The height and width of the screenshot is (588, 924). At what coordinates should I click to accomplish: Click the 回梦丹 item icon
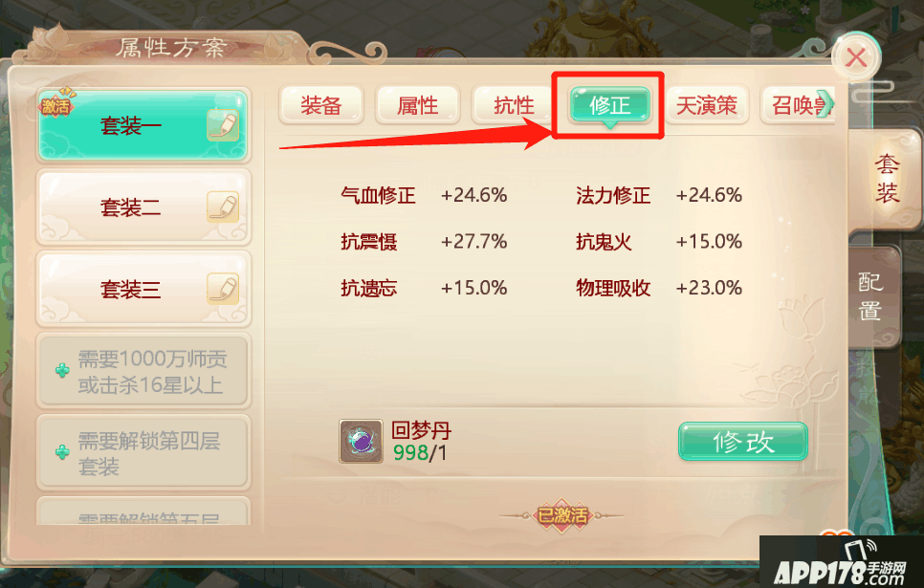(361, 442)
